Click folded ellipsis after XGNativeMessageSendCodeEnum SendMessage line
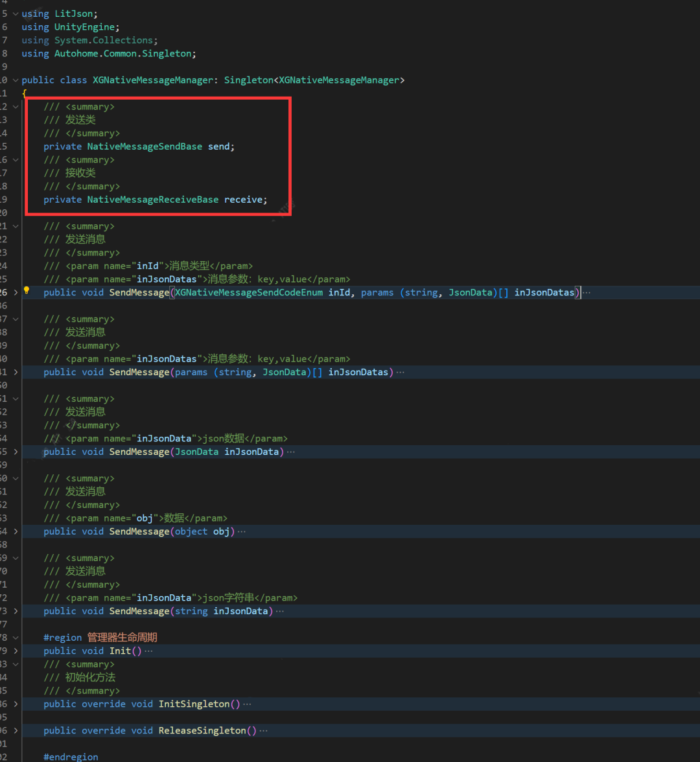Image resolution: width=700 pixels, height=762 pixels. [x=587, y=293]
